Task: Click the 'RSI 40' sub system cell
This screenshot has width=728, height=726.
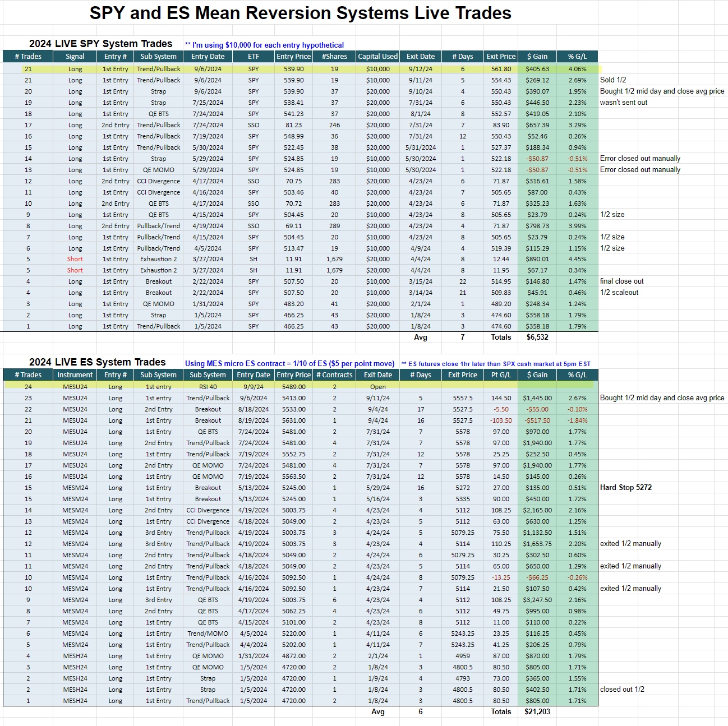Action: [208, 387]
